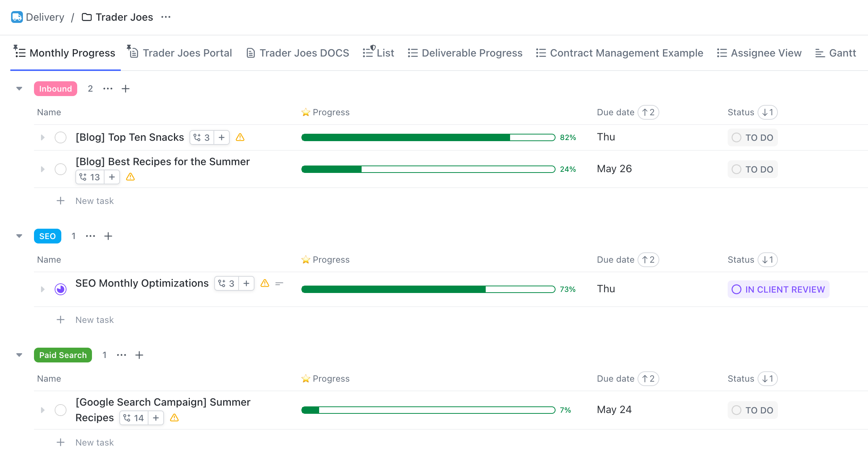Click the star icon beside the Progress column
The height and width of the screenshot is (450, 868).
pos(305,112)
